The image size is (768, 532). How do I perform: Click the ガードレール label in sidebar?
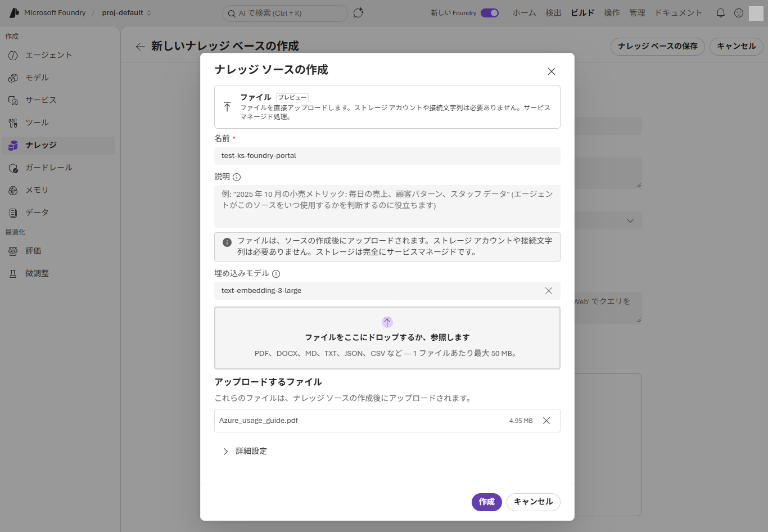(49, 168)
